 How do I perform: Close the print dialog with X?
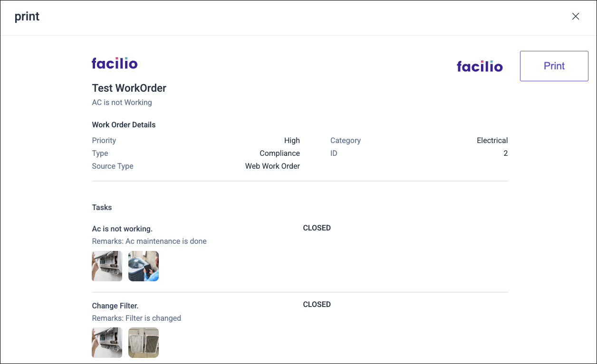click(576, 17)
